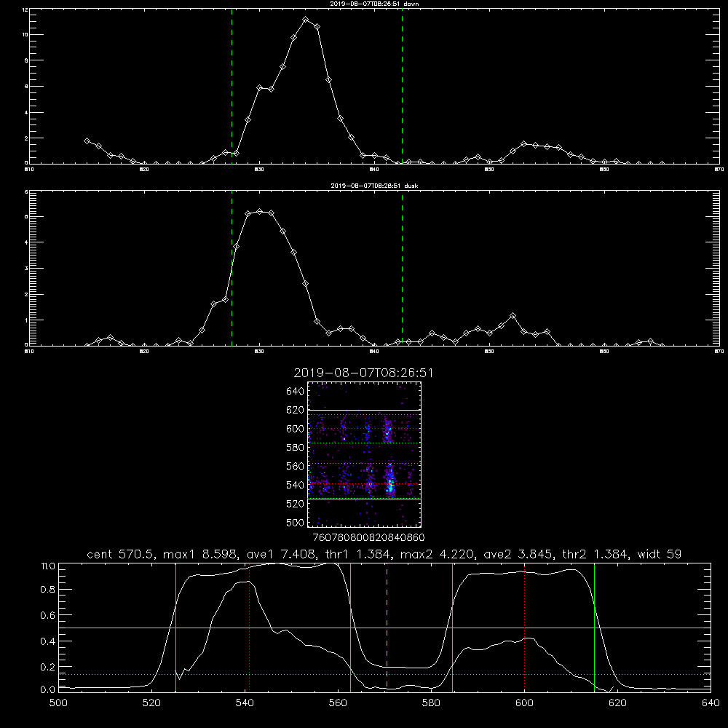Click heatmap y-axis label 620
728x728 pixels.
(296, 410)
